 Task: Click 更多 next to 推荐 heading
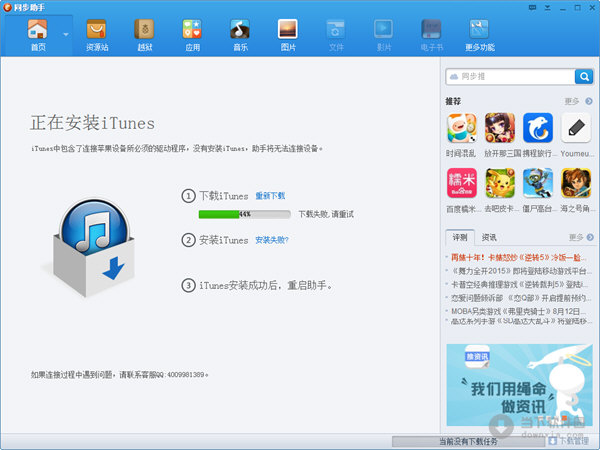click(572, 101)
